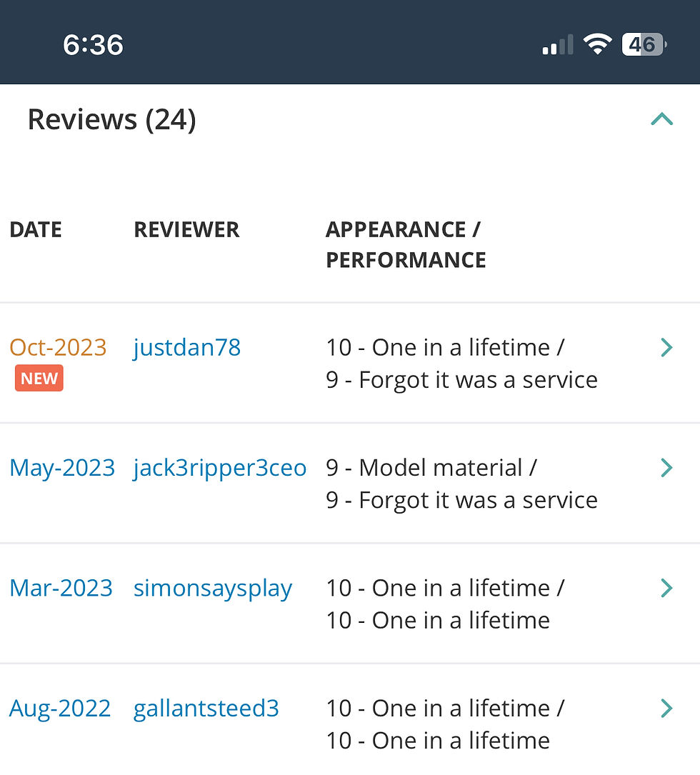Image resolution: width=700 pixels, height=775 pixels.
Task: Select the May-2023 review date
Action: [62, 468]
